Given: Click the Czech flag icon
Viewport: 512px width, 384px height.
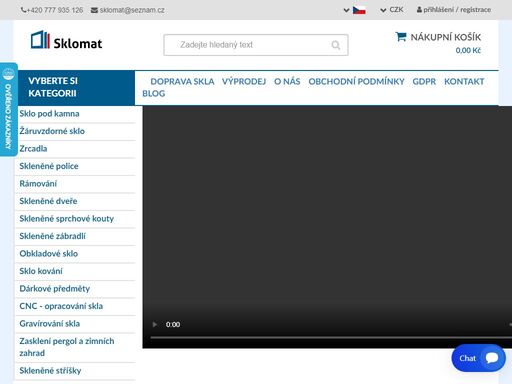Looking at the screenshot, I should [x=359, y=10].
